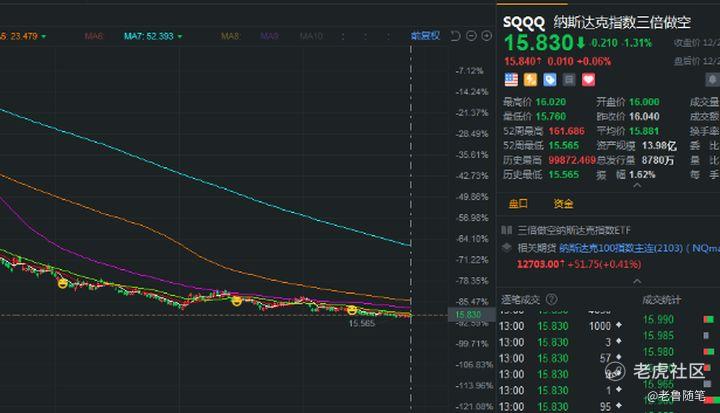
Task: Click the 总发行量 8780万 value
Action: (658, 160)
